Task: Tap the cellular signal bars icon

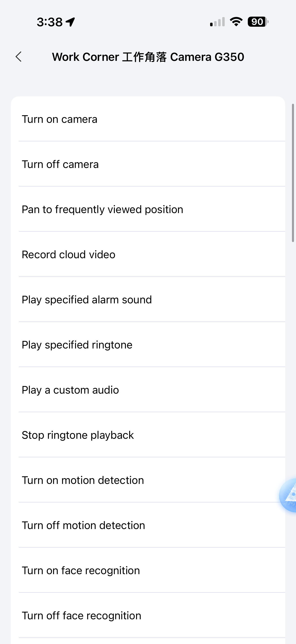Action: pos(217,22)
